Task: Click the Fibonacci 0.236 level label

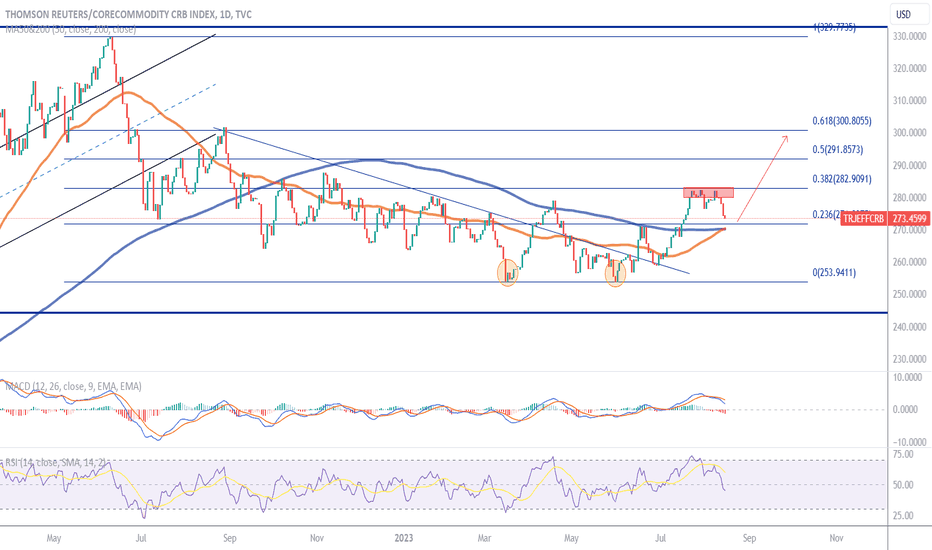Action: (826, 214)
